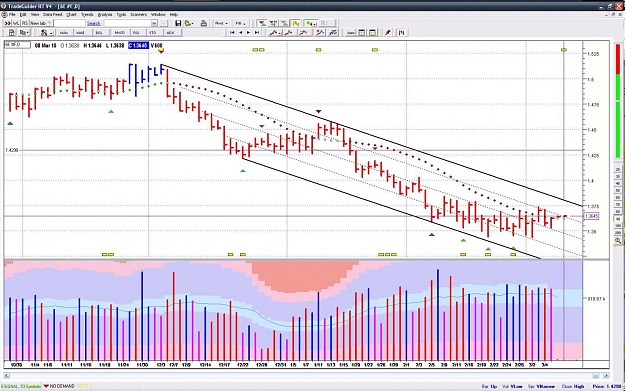Toggle the MAE indicator button
625x391 pixels.
pos(81,33)
